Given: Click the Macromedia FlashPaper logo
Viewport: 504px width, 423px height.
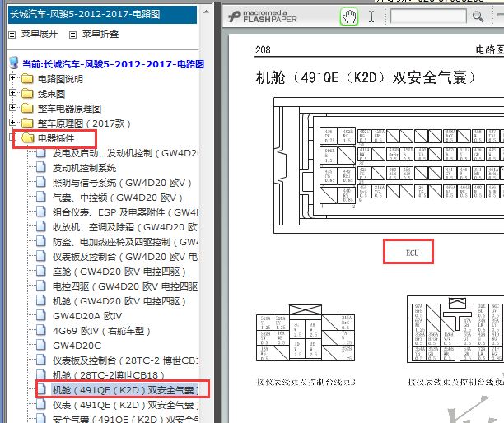Looking at the screenshot, I should [x=263, y=16].
